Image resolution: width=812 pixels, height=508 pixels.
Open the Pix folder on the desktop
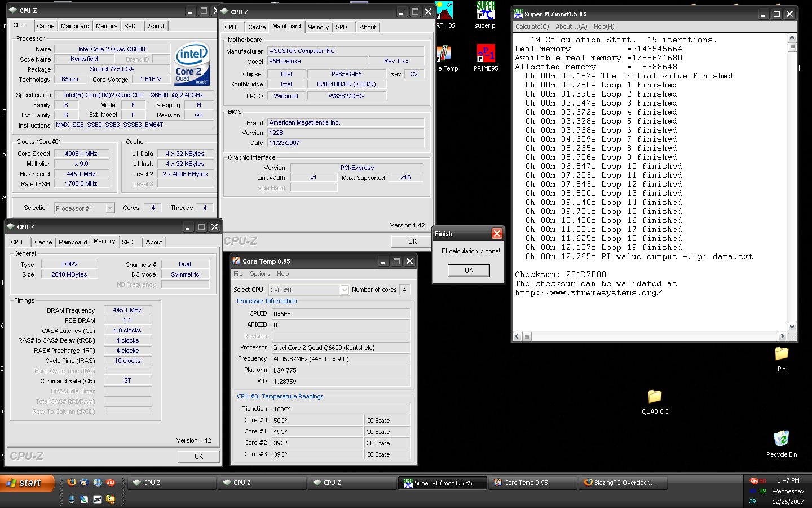point(782,359)
